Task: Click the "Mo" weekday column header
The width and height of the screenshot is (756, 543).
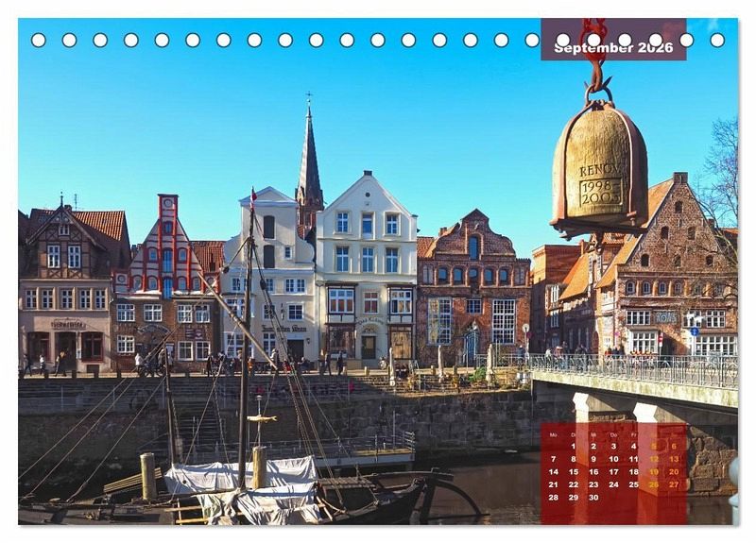Action: coord(554,434)
